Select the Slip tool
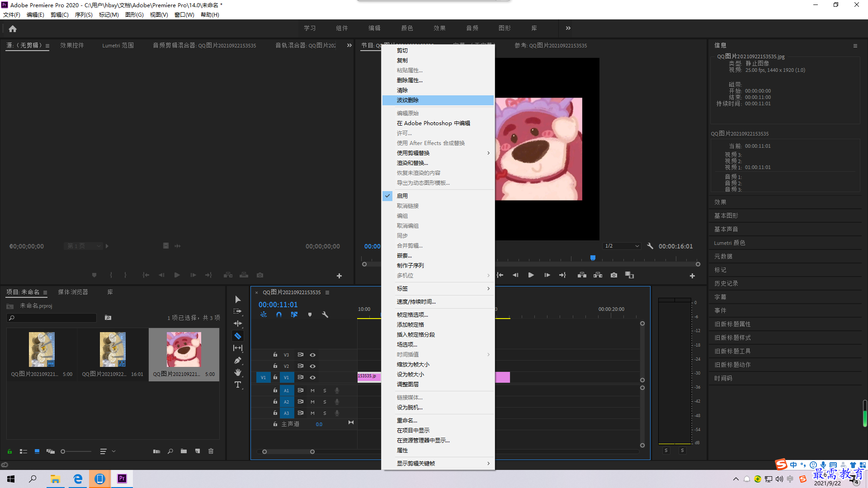 coord(238,348)
